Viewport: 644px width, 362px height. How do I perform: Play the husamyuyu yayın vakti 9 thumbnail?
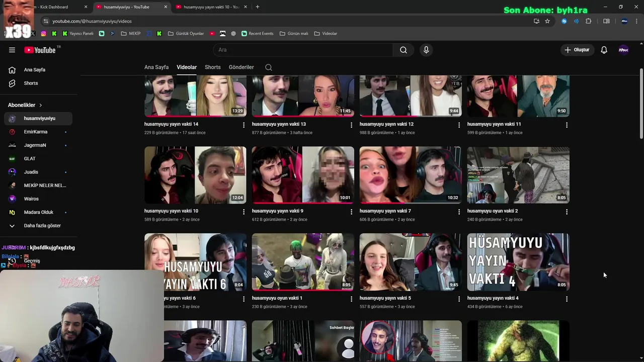tap(303, 175)
